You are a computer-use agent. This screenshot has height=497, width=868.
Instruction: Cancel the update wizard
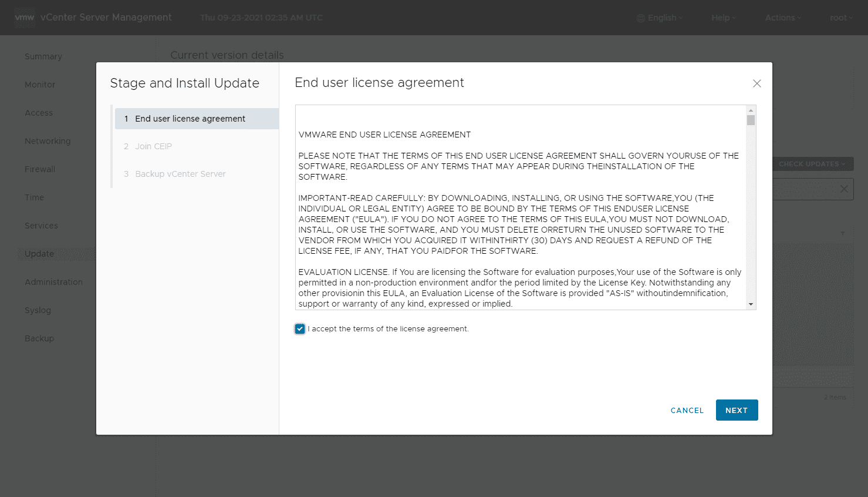coord(687,411)
